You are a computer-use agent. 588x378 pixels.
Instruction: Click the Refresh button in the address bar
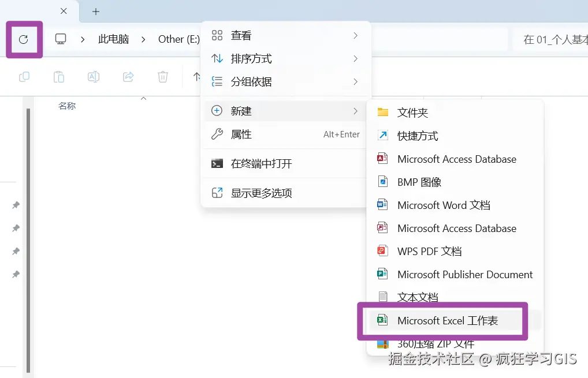tap(24, 39)
